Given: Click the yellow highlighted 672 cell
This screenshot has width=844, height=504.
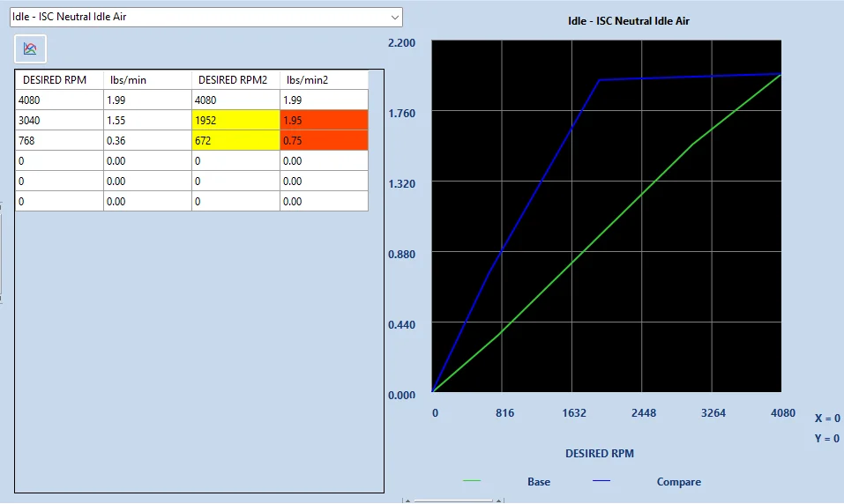Looking at the screenshot, I should (235, 141).
